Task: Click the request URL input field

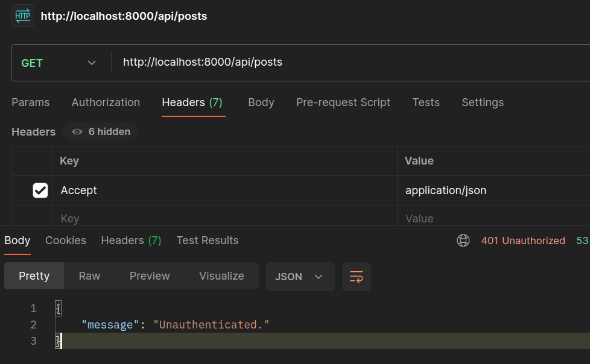Action: 350,62
